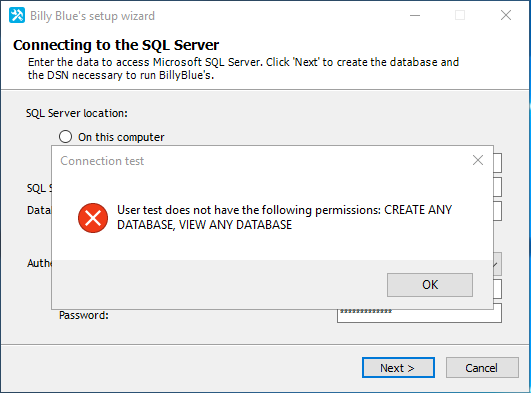This screenshot has width=531, height=393.
Task: Click the input field edge above the Password box
Action: click(x=498, y=289)
